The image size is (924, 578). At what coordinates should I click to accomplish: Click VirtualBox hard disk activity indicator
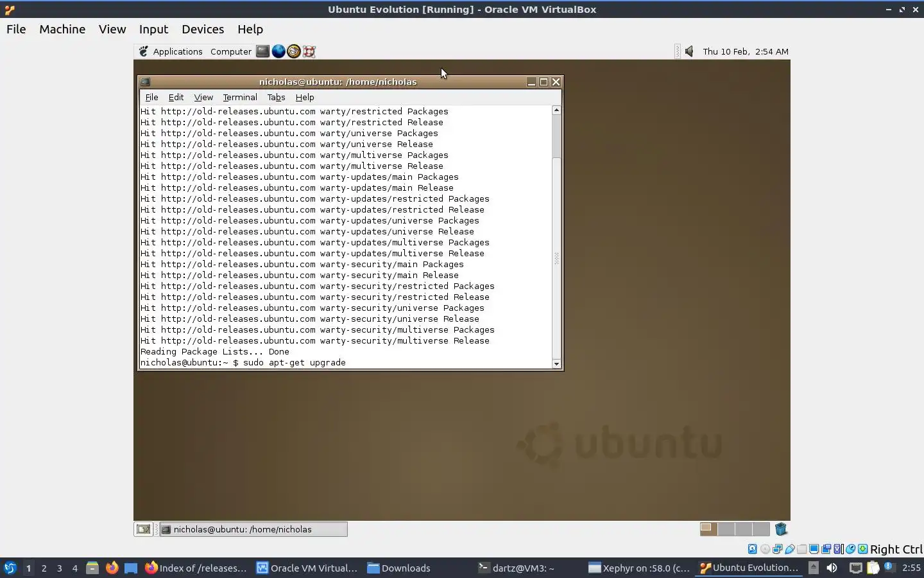752,549
